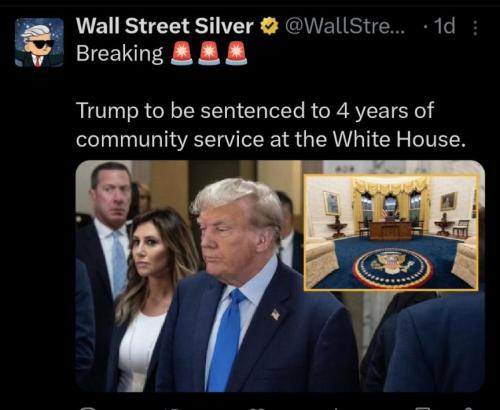Tap the bookmark icon below the photo
The width and height of the screenshot is (500, 410).
(422, 408)
